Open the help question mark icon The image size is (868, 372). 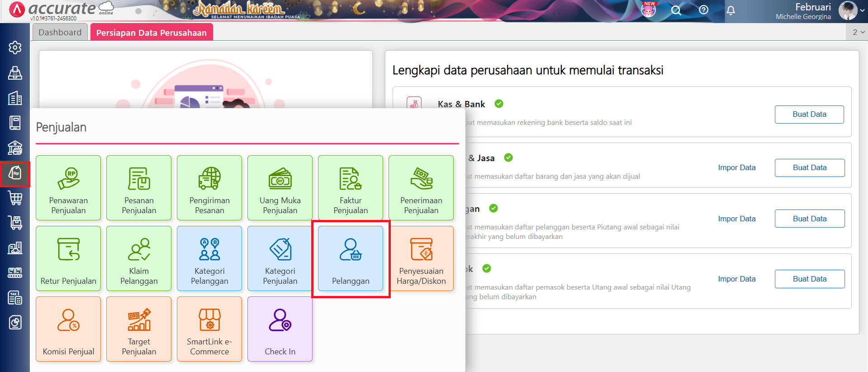pos(703,10)
